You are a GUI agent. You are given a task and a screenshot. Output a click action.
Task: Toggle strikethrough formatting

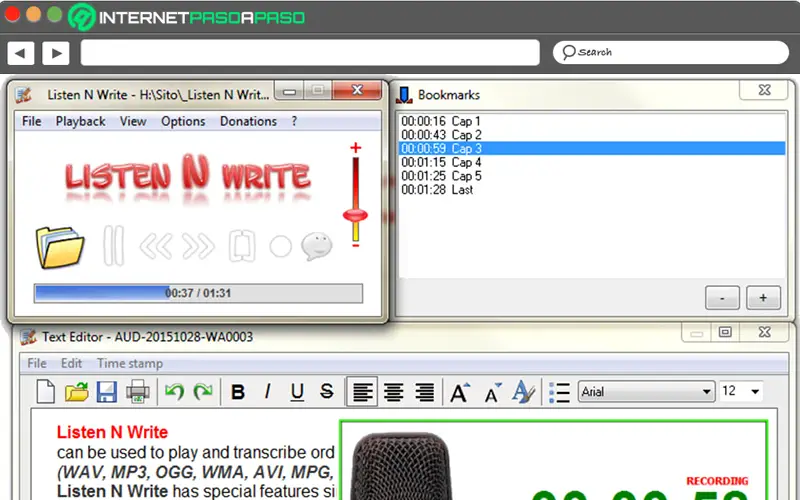coord(327,392)
